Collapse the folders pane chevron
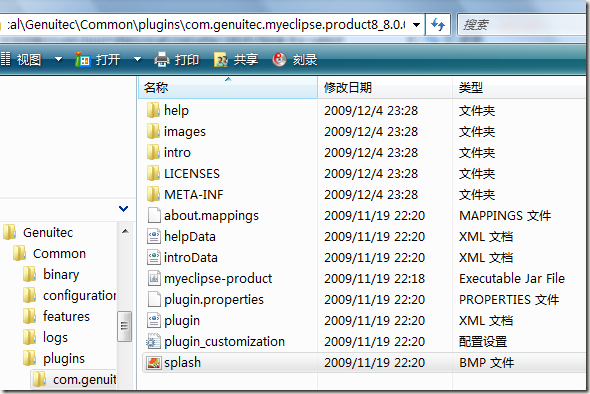This screenshot has width=590, height=394. click(123, 208)
